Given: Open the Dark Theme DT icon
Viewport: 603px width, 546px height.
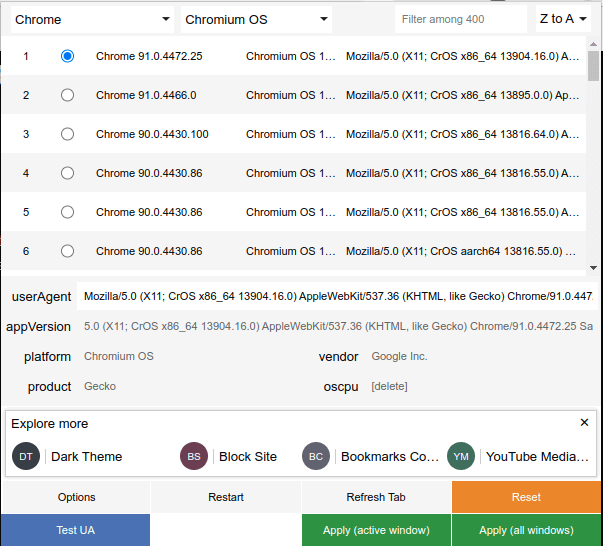Looking at the screenshot, I should point(26,456).
